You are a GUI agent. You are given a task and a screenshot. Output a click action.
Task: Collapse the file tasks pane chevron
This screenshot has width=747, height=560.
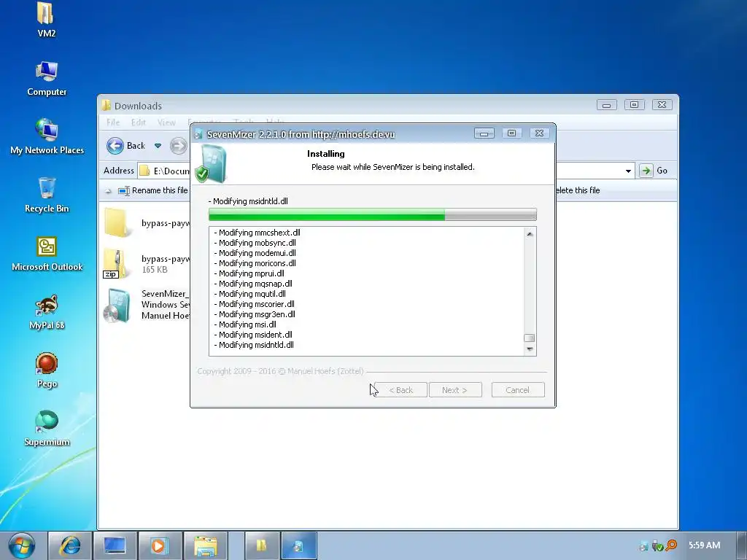coord(108,191)
